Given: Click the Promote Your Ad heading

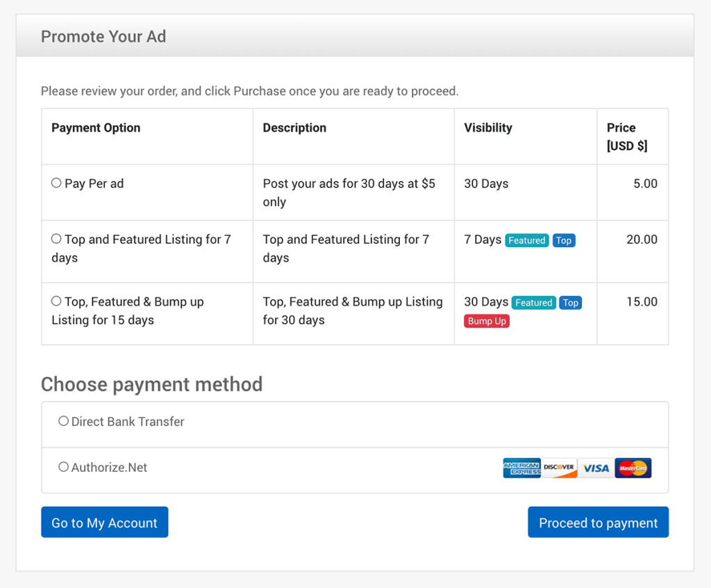Looking at the screenshot, I should click(x=103, y=36).
